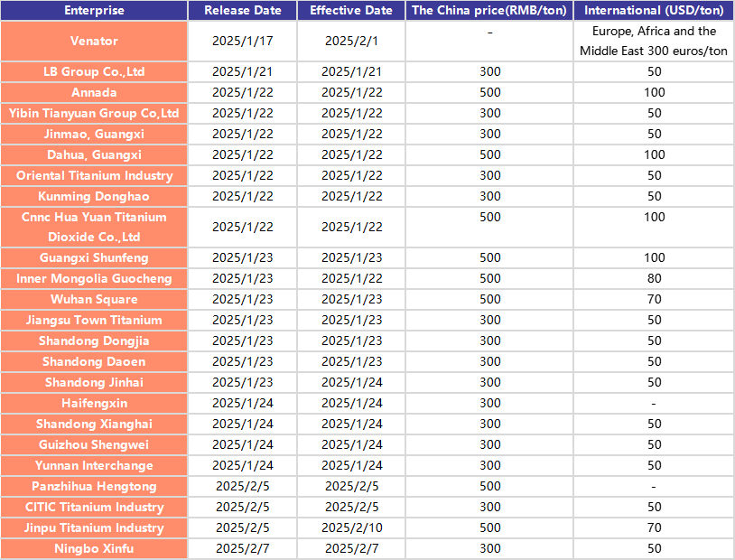Select the Venator enterprise cell
This screenshot has height=560, width=735.
coord(94,41)
